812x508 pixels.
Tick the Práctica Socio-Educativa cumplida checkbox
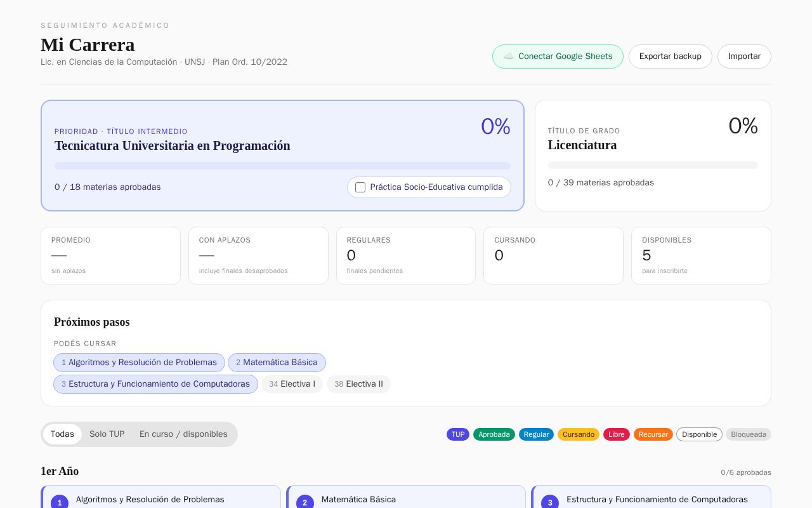pyautogui.click(x=360, y=187)
